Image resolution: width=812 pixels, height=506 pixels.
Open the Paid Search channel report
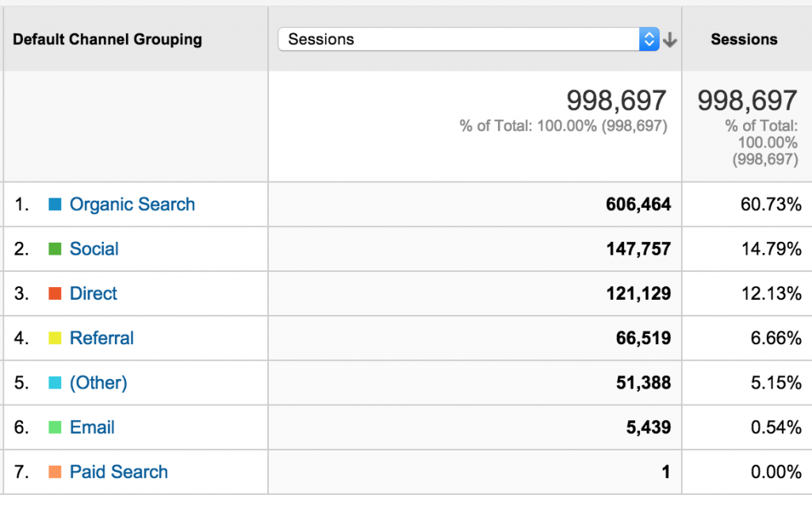click(x=118, y=472)
